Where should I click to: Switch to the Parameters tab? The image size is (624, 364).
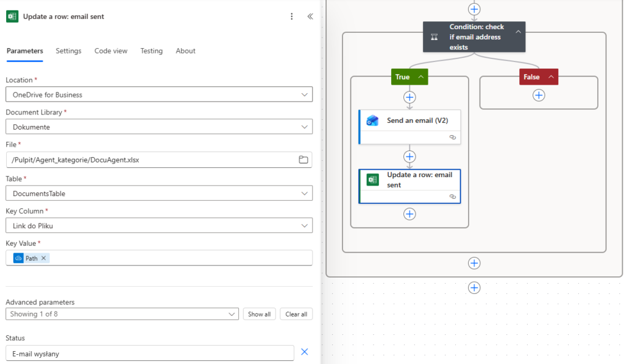[x=24, y=51]
